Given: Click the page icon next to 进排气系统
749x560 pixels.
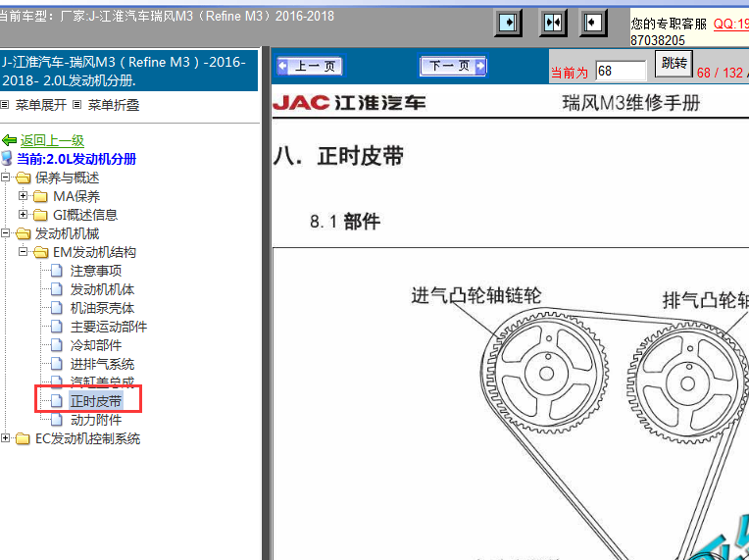Looking at the screenshot, I should click(x=57, y=364).
